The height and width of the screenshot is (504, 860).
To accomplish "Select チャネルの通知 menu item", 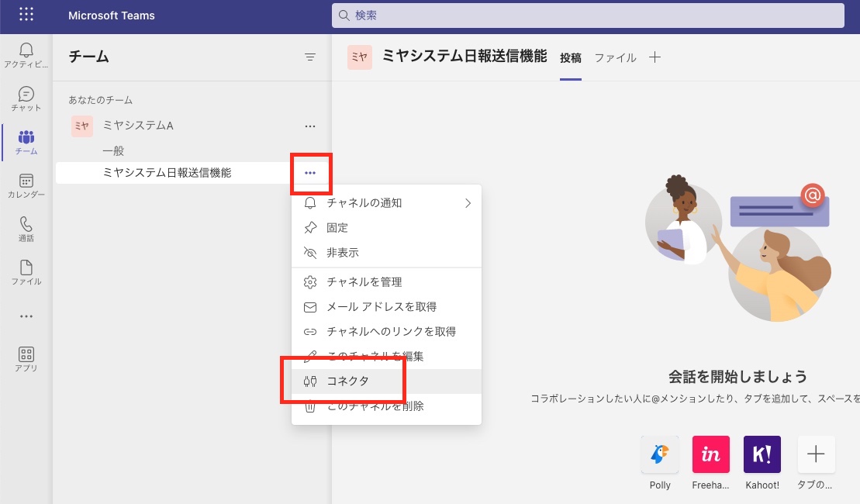I will [x=387, y=203].
